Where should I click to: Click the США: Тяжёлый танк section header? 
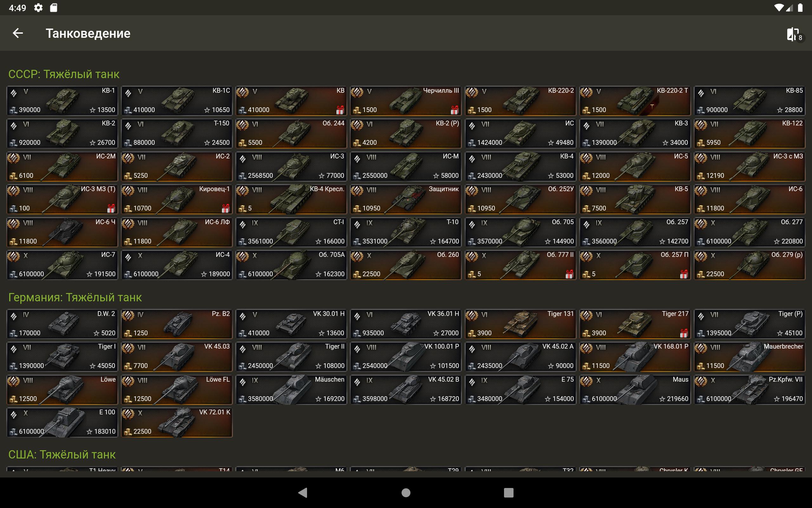(x=62, y=455)
